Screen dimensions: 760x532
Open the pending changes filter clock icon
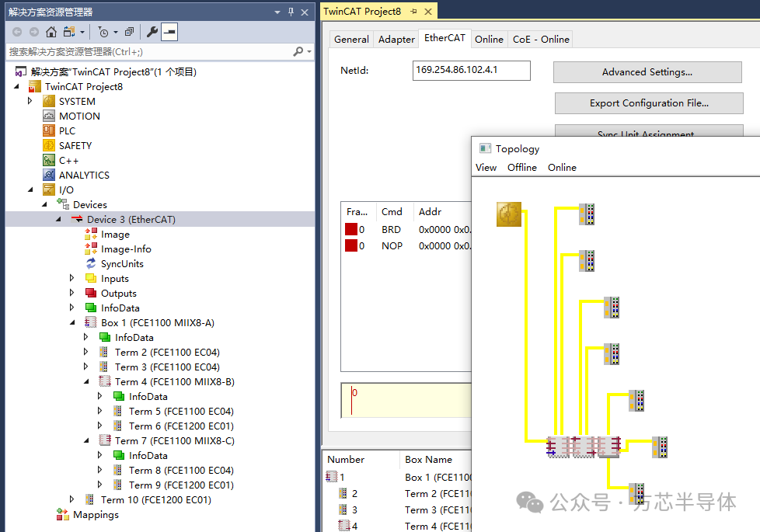[x=103, y=32]
